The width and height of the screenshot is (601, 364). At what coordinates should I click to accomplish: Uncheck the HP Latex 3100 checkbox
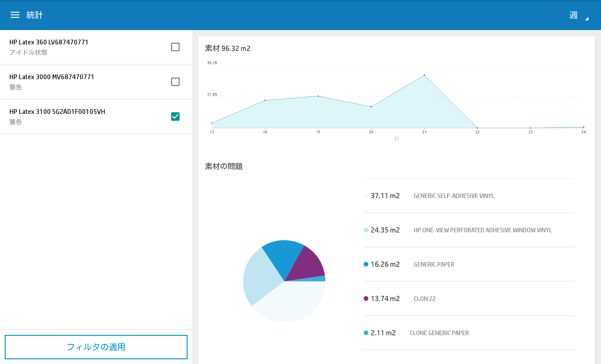[x=175, y=116]
